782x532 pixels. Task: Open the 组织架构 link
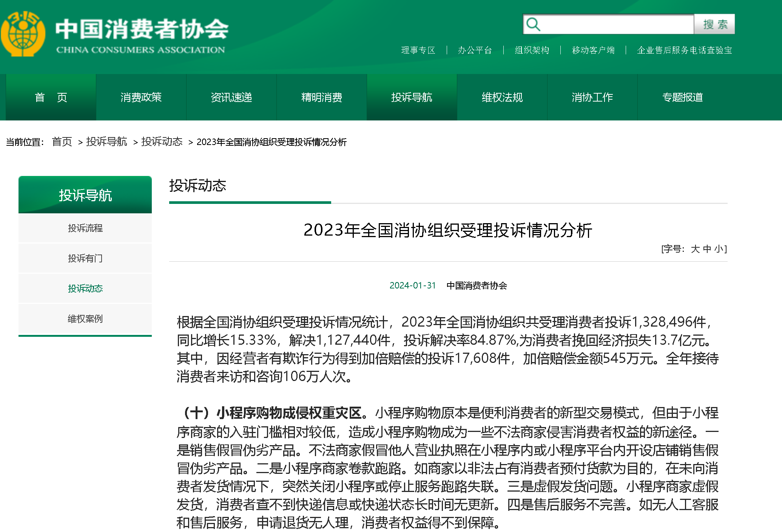click(532, 50)
